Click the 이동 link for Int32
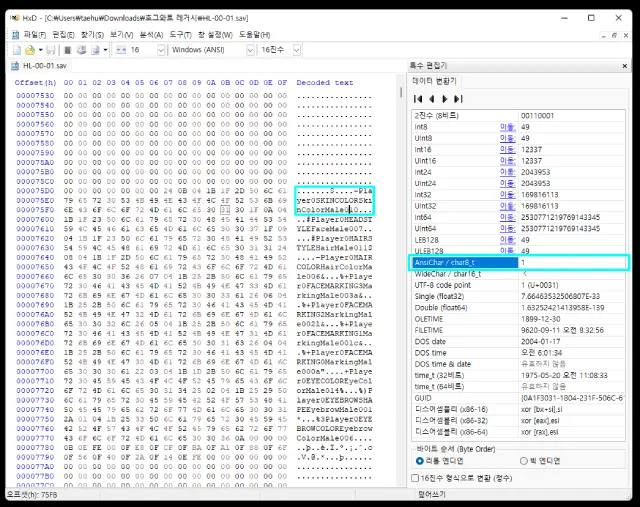Screen dimensions: 640x507 508,195
